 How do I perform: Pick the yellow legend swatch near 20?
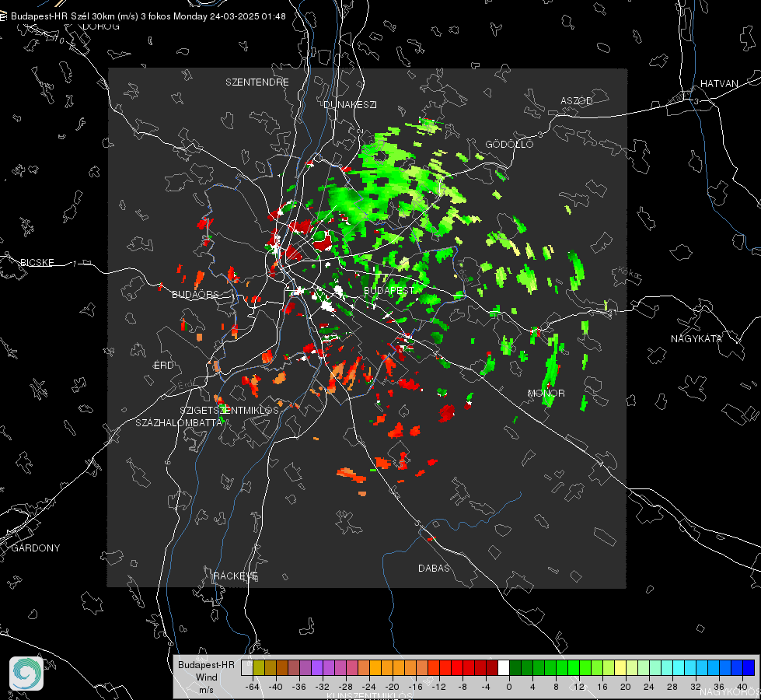[620, 667]
